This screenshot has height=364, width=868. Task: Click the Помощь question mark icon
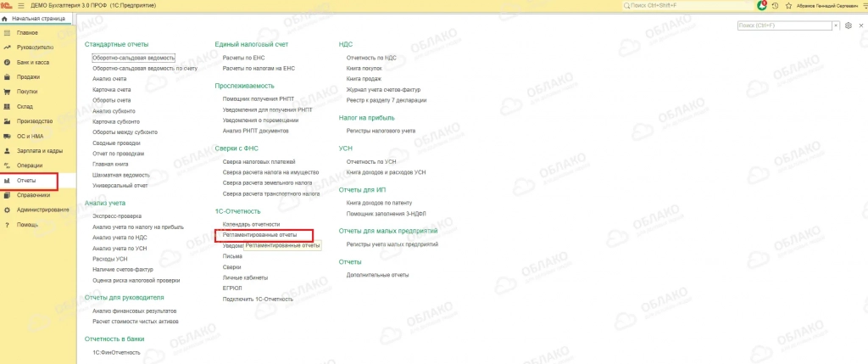tap(7, 225)
